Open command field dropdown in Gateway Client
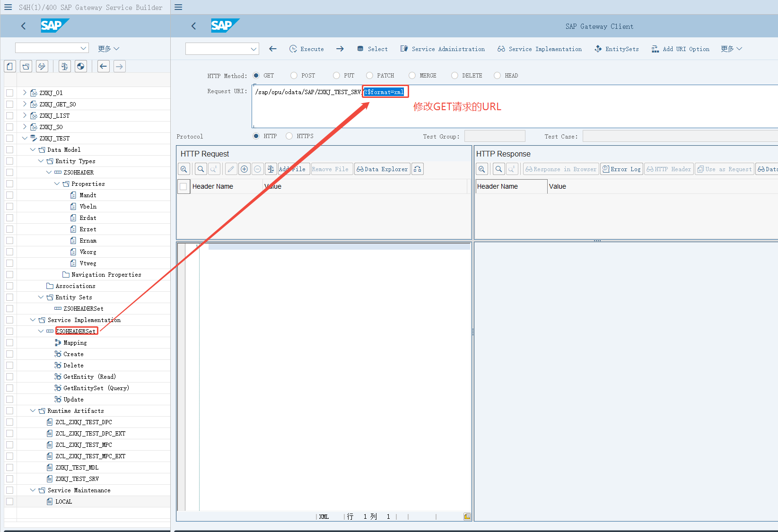 tap(254, 49)
